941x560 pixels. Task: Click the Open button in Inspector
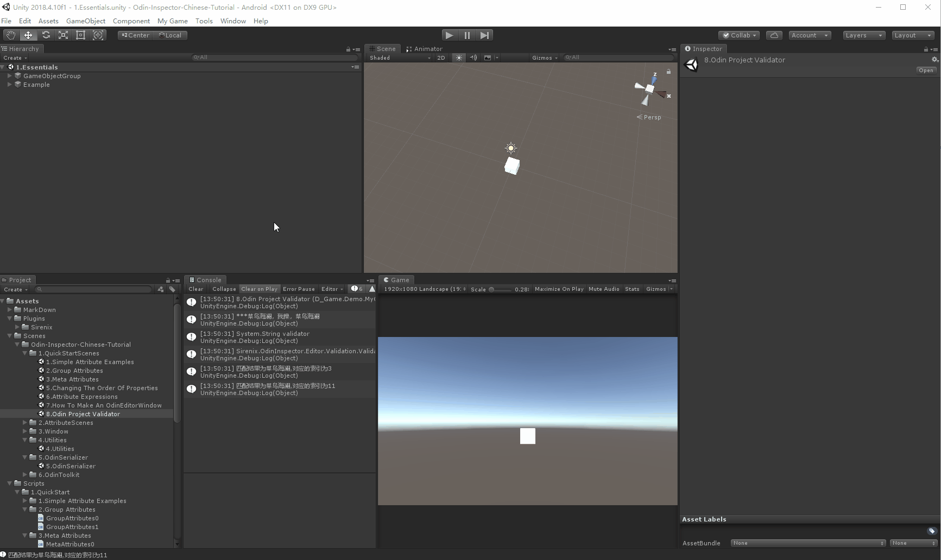(x=926, y=71)
